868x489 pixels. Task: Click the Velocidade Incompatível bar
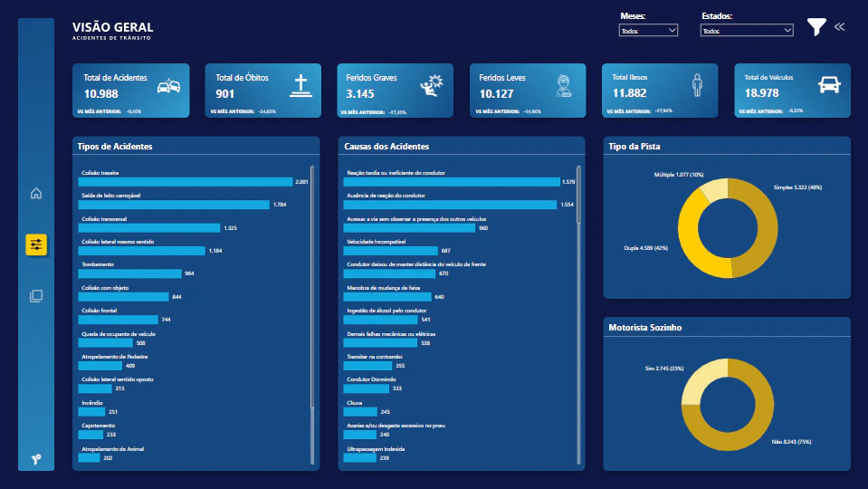click(x=391, y=250)
